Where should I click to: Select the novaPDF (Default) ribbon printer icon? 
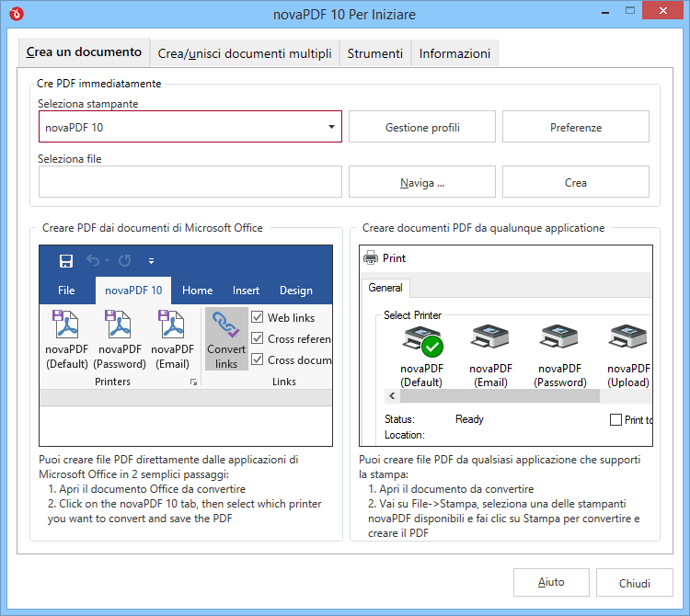click(x=66, y=324)
